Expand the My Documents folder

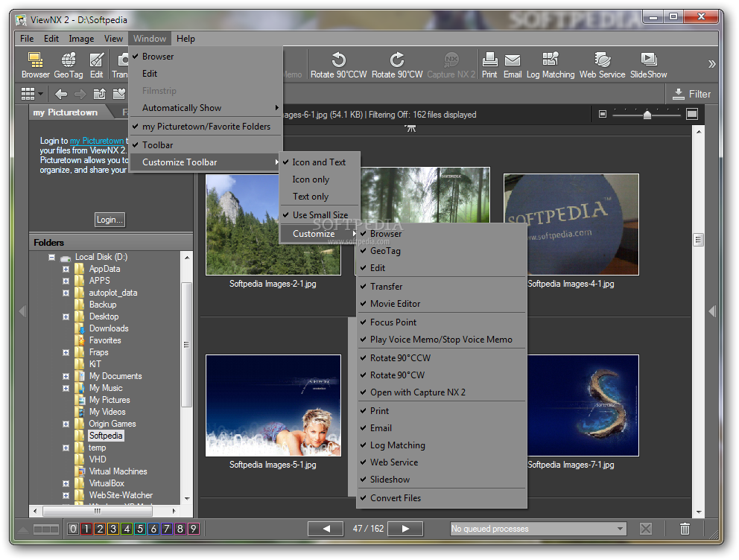click(x=66, y=376)
